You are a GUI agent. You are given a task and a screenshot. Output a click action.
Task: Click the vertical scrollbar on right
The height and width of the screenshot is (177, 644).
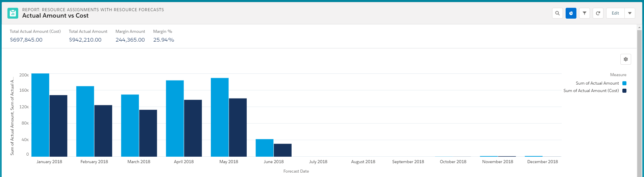click(639, 102)
